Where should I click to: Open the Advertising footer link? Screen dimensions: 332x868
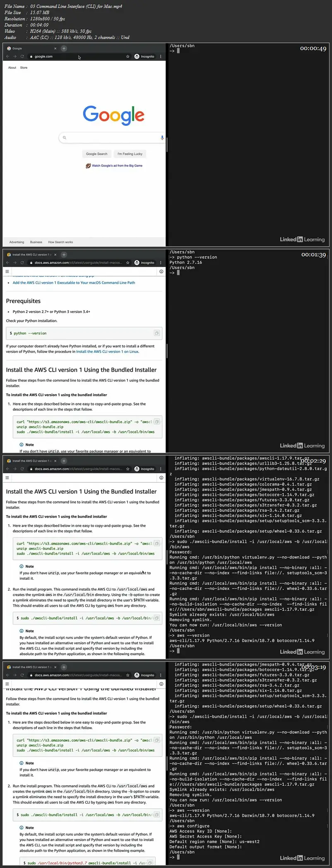17,242
